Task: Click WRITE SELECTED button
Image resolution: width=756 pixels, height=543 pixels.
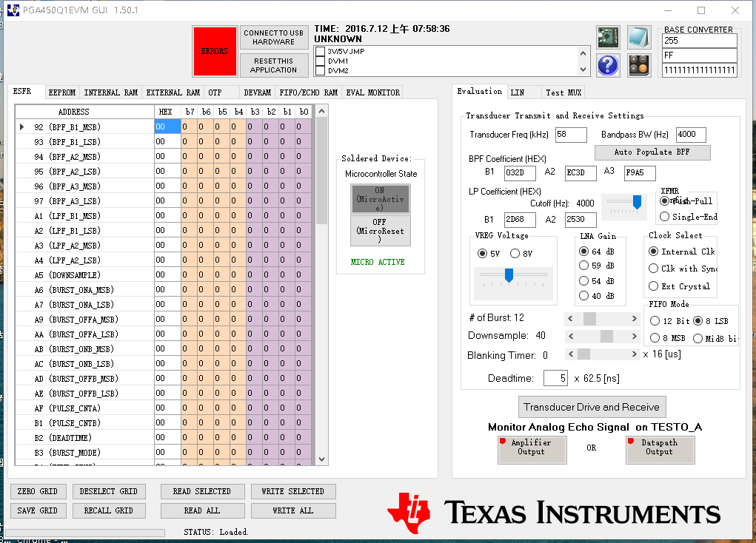Action: [293, 491]
